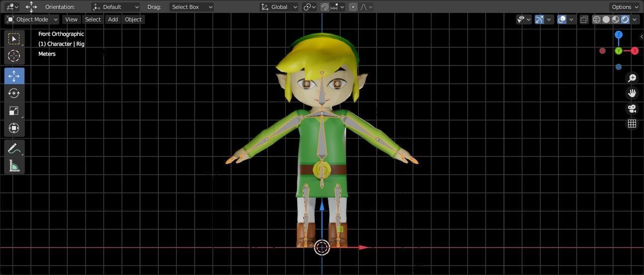Click the negative Z axis blue dot on gizmo
644x275 pixels.
pyautogui.click(x=619, y=67)
